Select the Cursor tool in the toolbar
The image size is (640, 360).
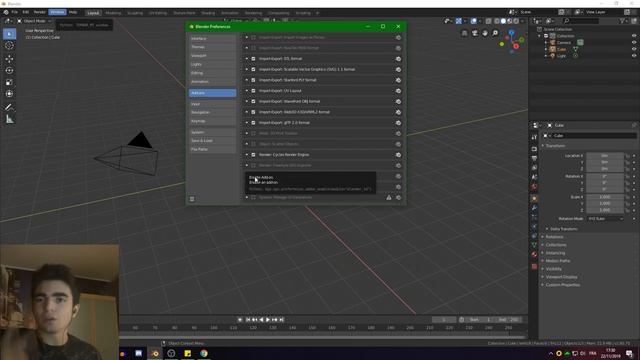(9, 46)
